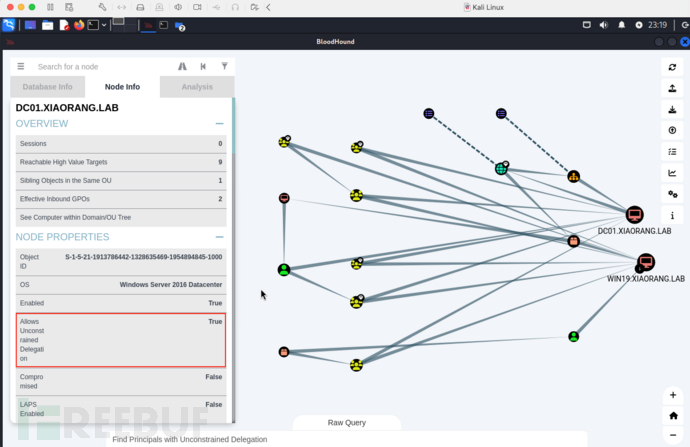690x447 pixels.
Task: Open the terminal emulator launcher dropdown arrow
Action: tap(104, 25)
